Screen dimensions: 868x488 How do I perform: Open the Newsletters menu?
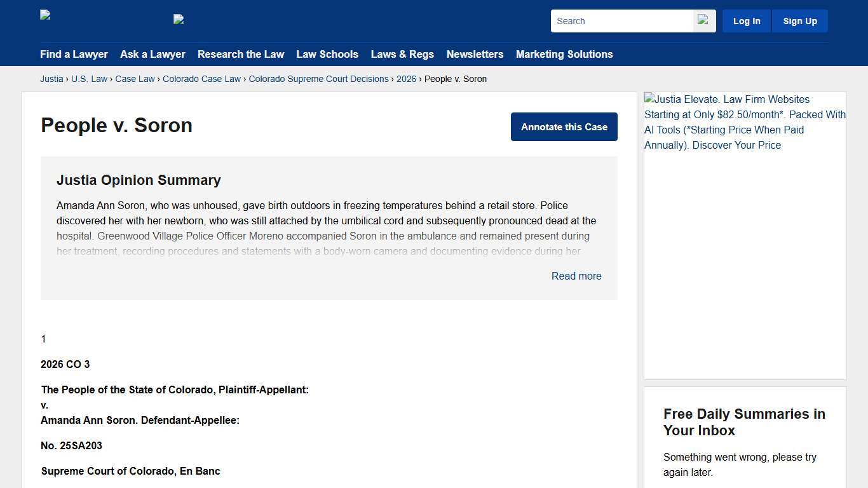pyautogui.click(x=475, y=54)
